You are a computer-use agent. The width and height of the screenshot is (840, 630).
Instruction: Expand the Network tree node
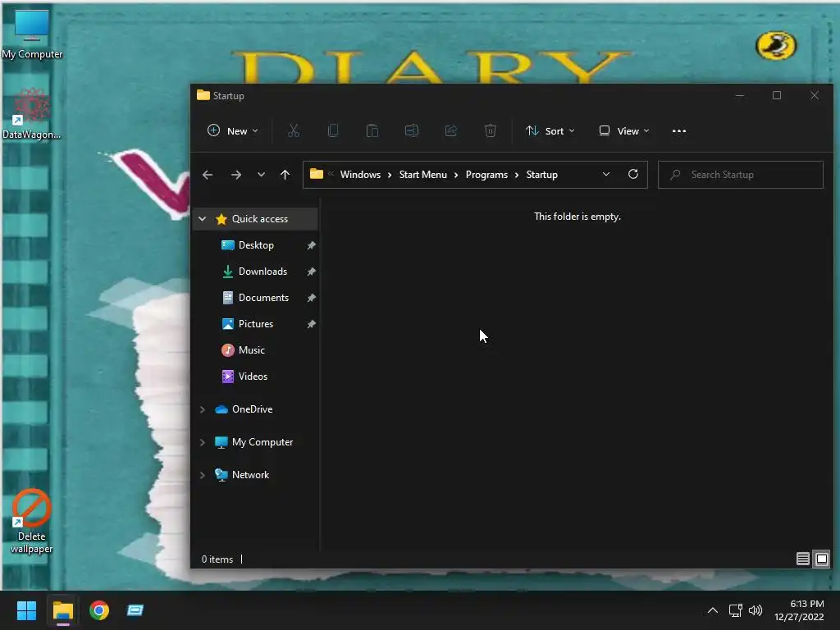(x=203, y=475)
